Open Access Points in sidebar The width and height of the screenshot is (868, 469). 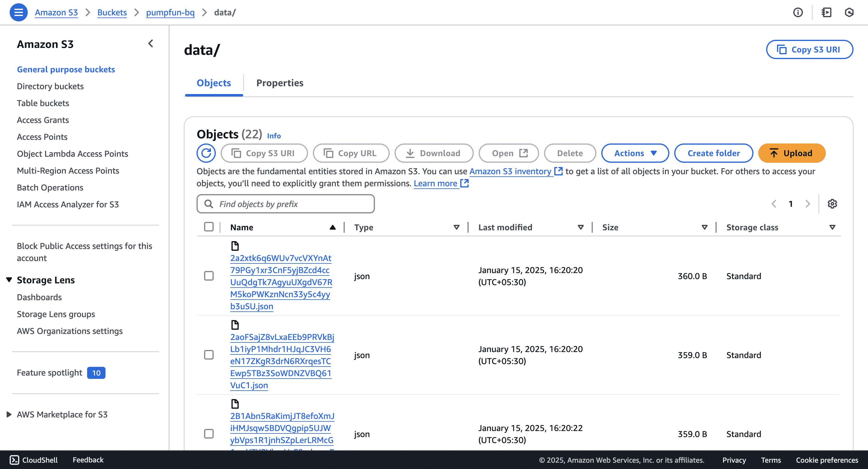[x=42, y=137]
